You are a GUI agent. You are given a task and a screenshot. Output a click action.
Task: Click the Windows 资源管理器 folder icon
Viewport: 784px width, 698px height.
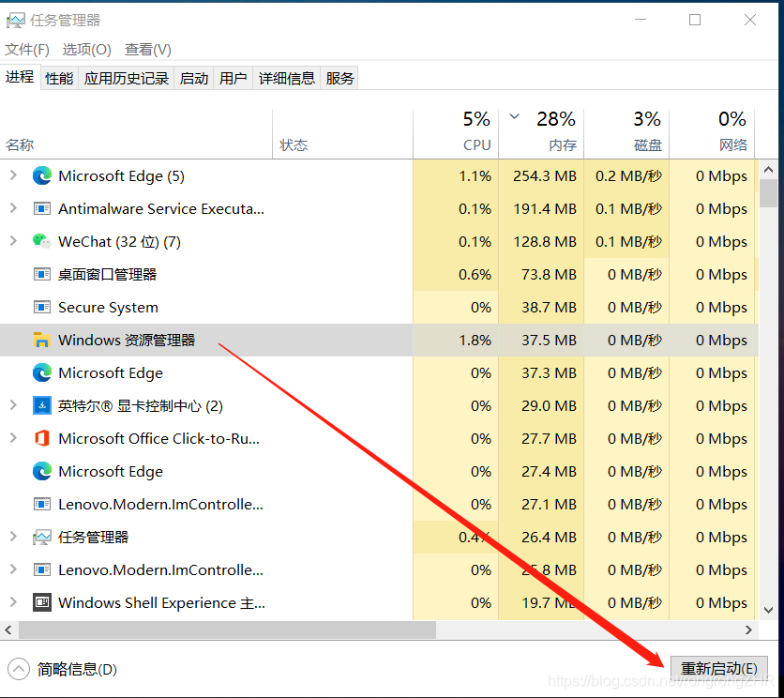(x=42, y=340)
